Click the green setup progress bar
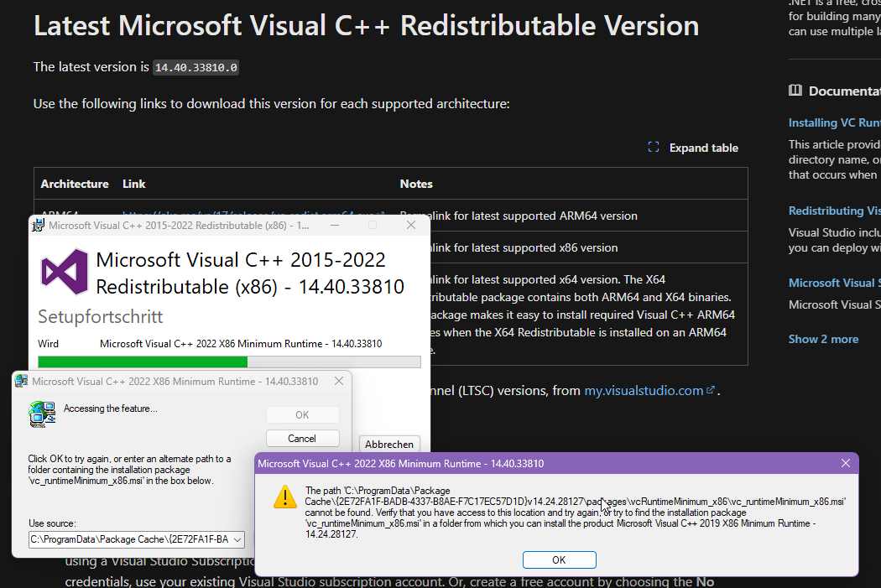The width and height of the screenshot is (881, 588). (x=229, y=362)
